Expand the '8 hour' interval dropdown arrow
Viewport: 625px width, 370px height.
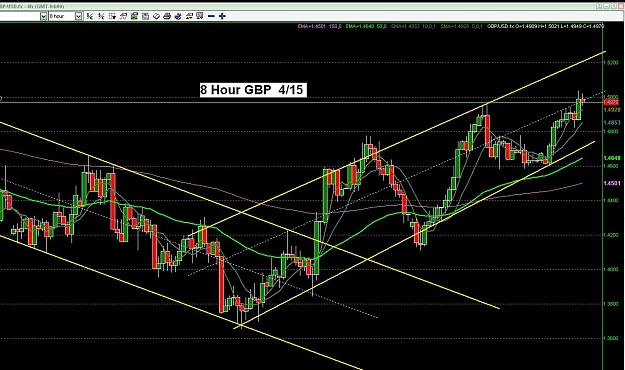[x=79, y=16]
